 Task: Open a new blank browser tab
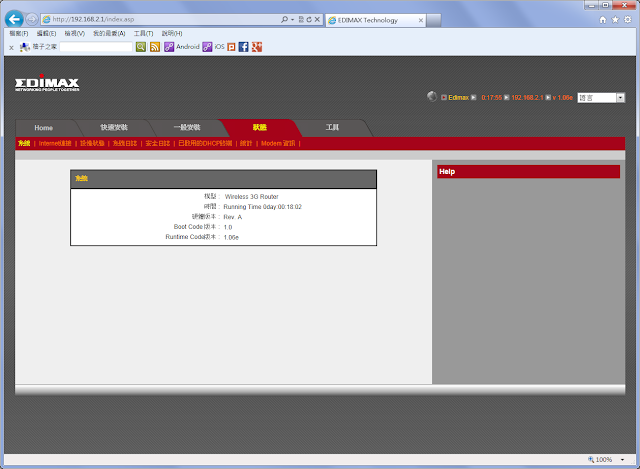433,20
